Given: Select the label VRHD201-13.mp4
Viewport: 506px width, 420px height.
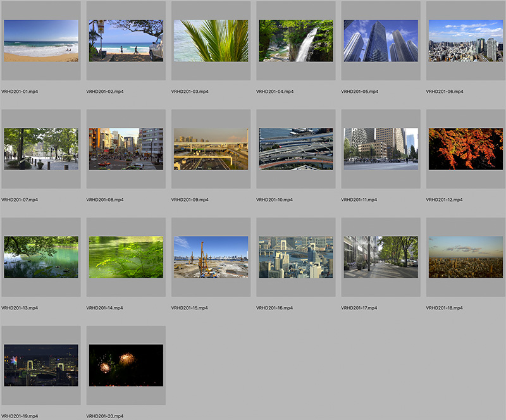Looking at the screenshot, I should (x=20, y=307).
